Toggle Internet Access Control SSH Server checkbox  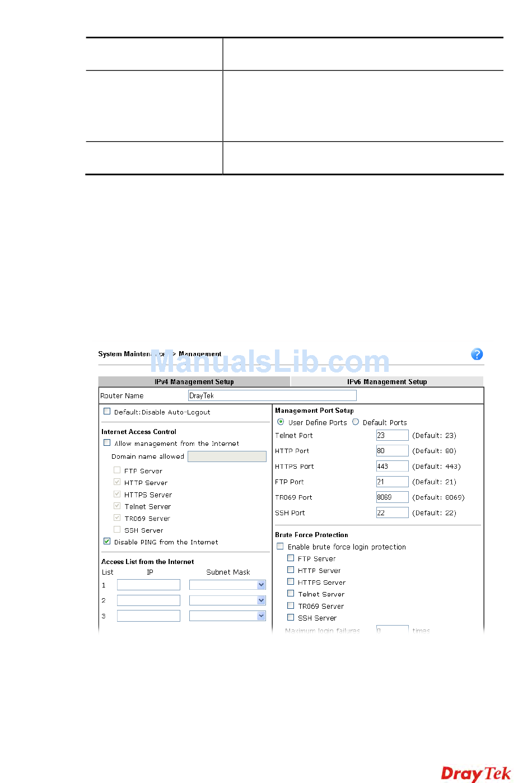(x=117, y=529)
